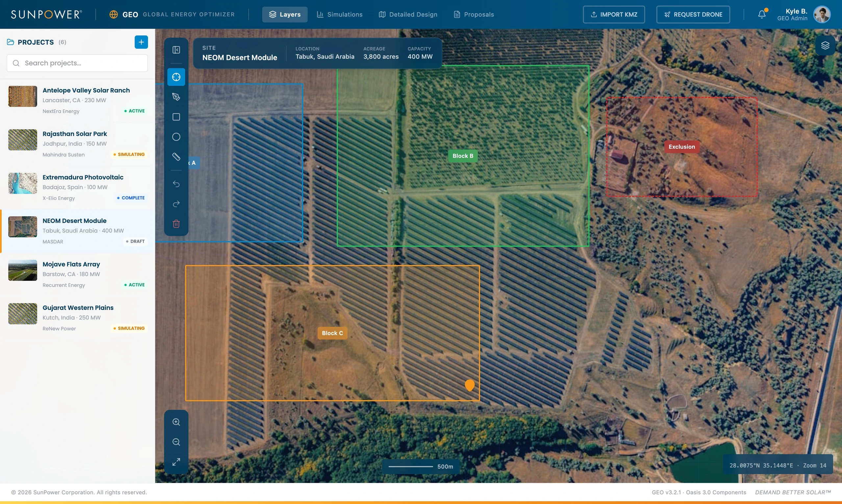Screen dimensions: 842x504
Task: Click the undo arrow icon
Action: pyautogui.click(x=176, y=184)
